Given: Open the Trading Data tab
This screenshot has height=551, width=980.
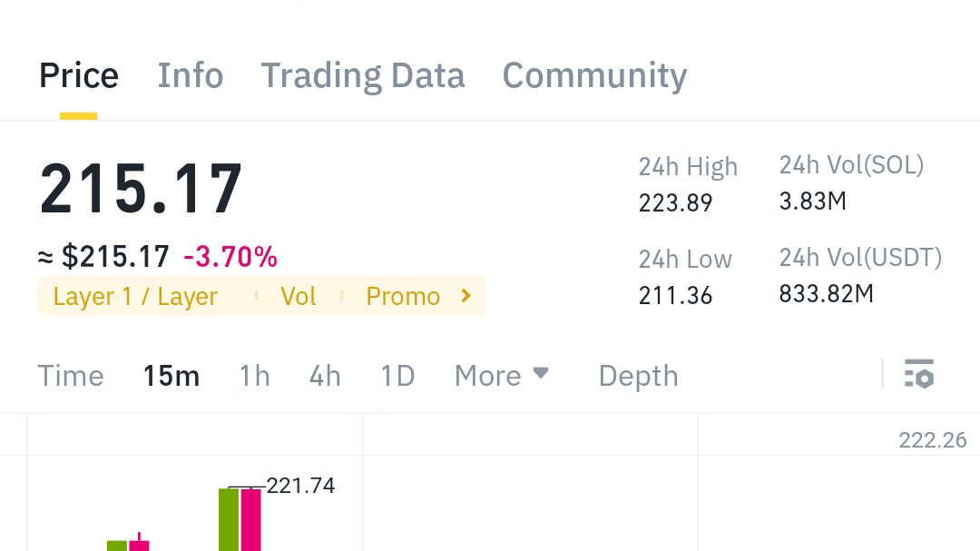Looking at the screenshot, I should [x=363, y=75].
